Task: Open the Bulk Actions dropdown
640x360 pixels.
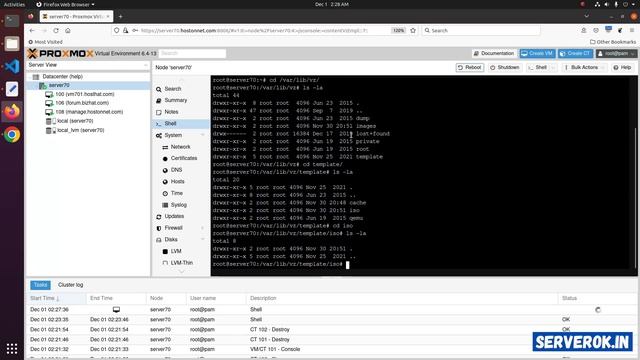Action: 584,67
